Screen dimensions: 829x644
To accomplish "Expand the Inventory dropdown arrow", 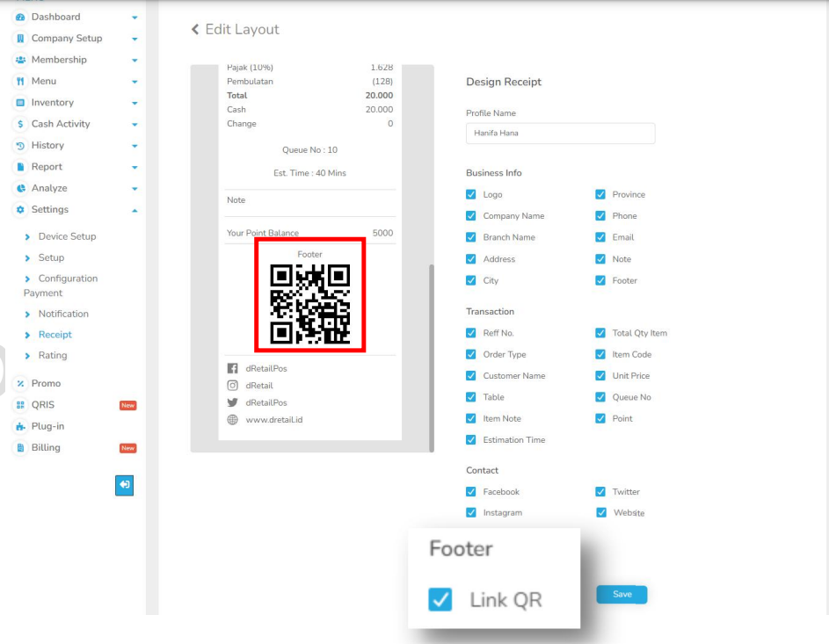I will click(135, 103).
